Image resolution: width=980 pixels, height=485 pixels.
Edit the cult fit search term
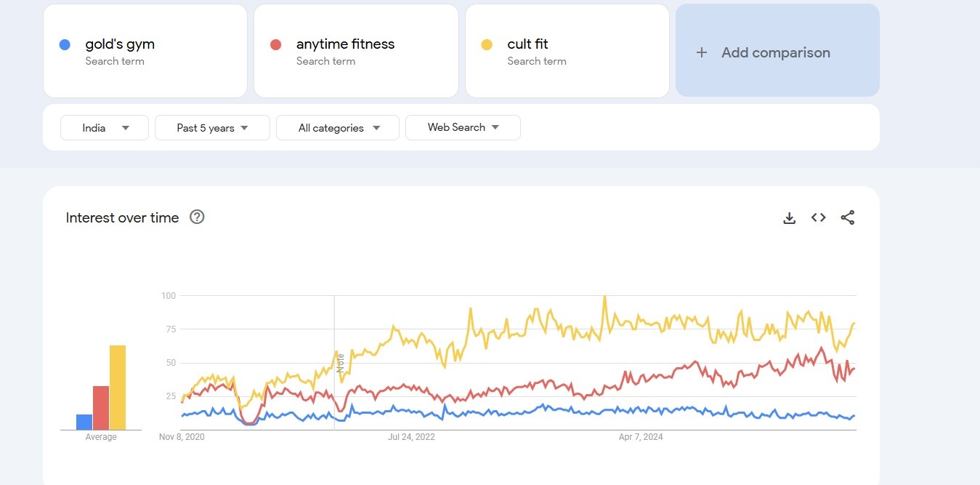click(x=527, y=44)
